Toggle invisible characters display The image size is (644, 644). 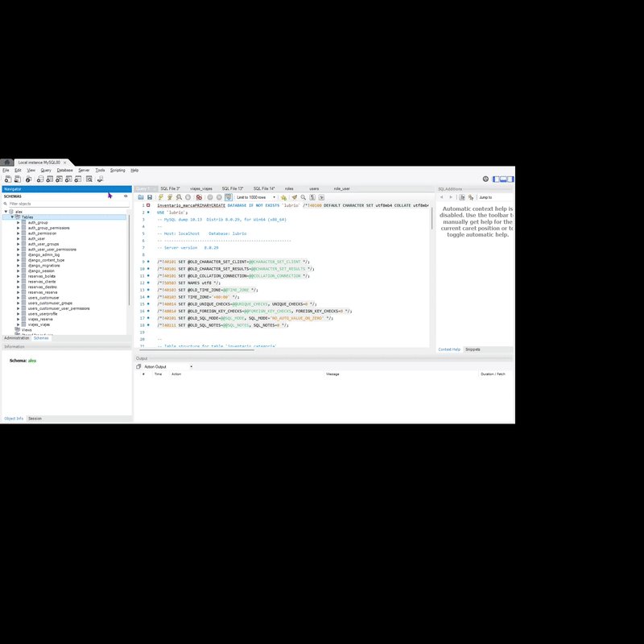312,197
